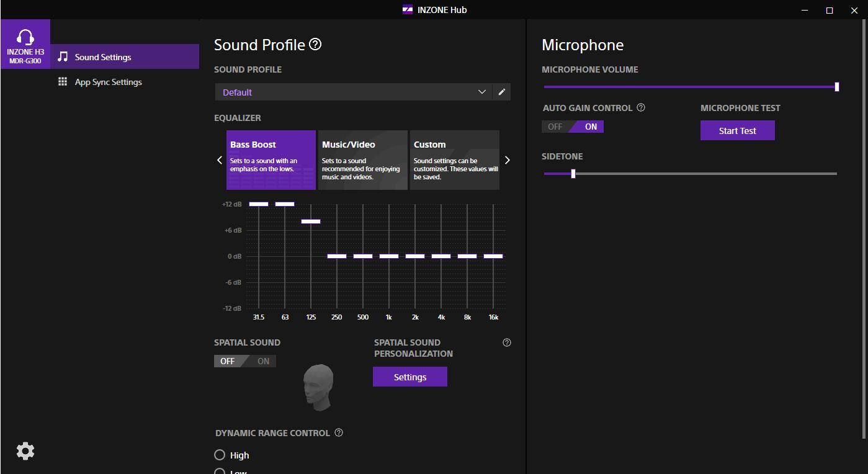Click Spatial Sound Personalization help icon
The width and height of the screenshot is (868, 474).
pos(507,342)
